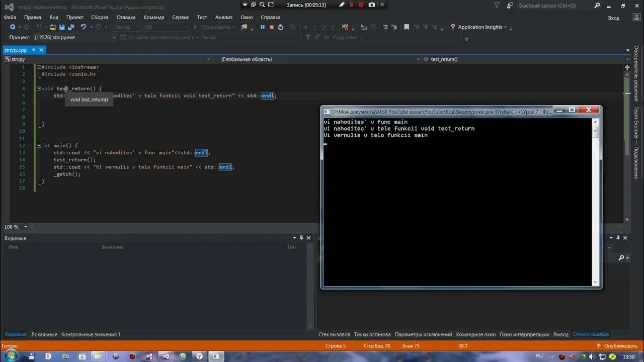The height and width of the screenshot is (362, 644).
Task: Click Visual Studio icon in taskbar
Action: pos(166,356)
